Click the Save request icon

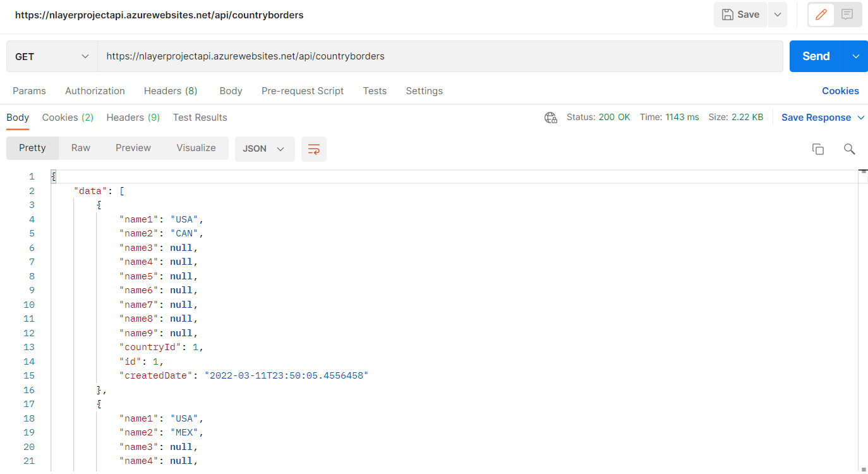coord(740,14)
